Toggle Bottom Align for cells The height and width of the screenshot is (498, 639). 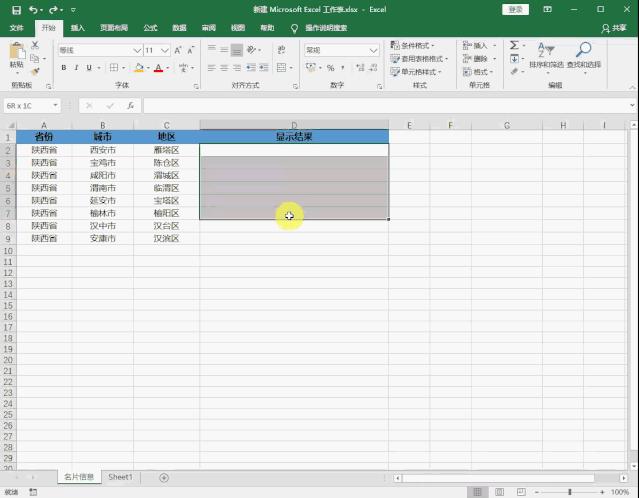pyautogui.click(x=237, y=50)
